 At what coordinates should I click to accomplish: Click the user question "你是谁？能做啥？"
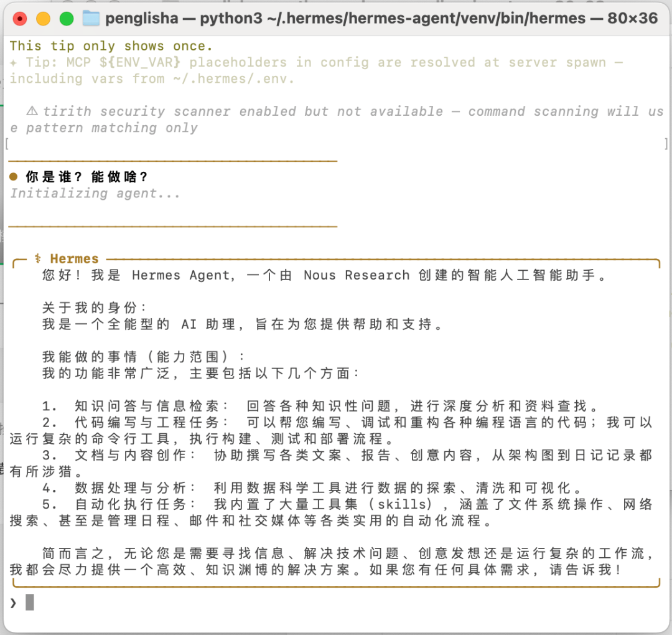(86, 176)
